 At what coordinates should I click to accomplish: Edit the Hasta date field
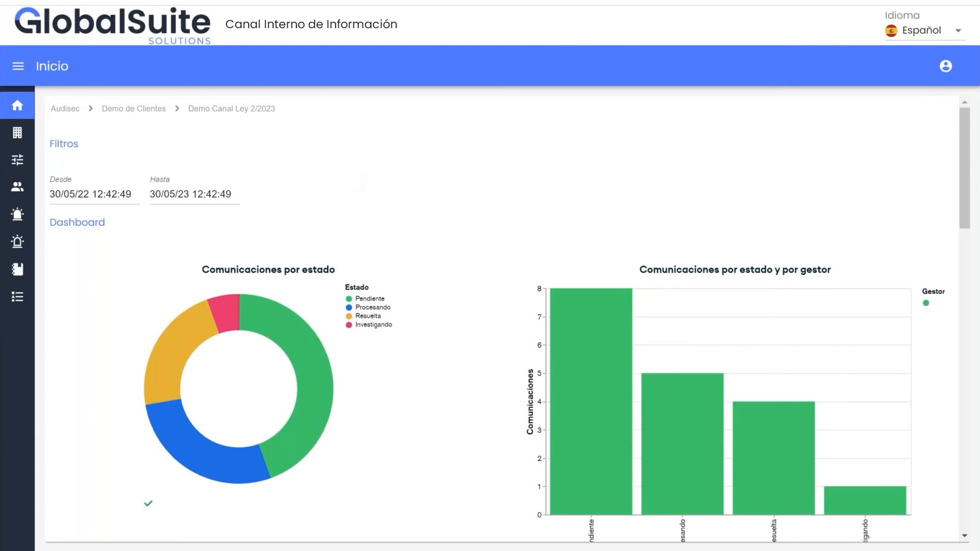[194, 194]
